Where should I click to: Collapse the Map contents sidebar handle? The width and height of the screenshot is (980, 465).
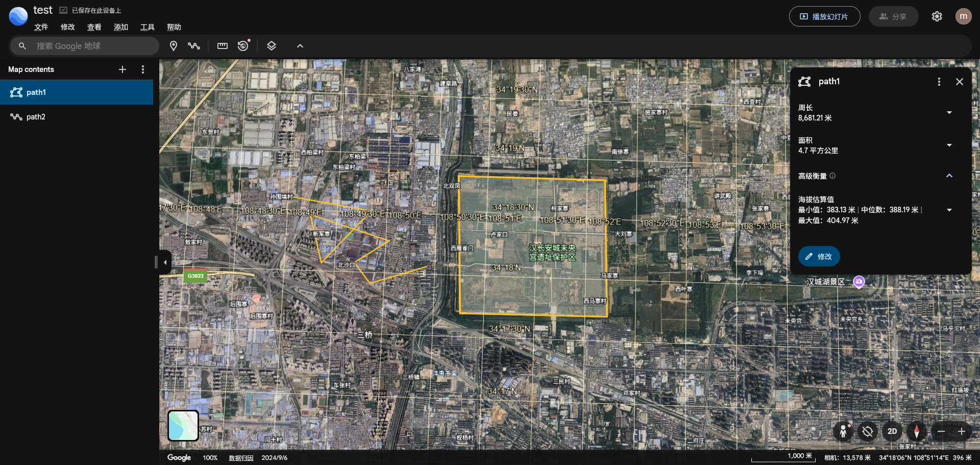(165, 262)
